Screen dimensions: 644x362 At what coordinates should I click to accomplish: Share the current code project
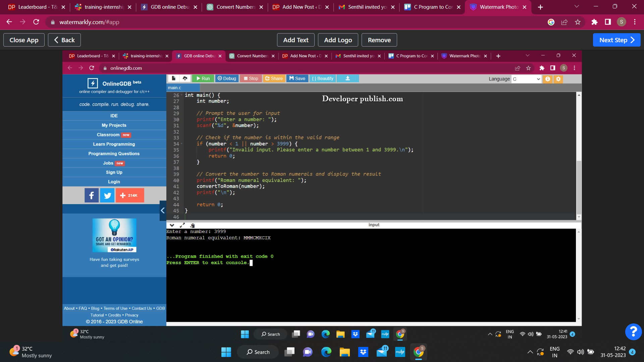point(274,79)
